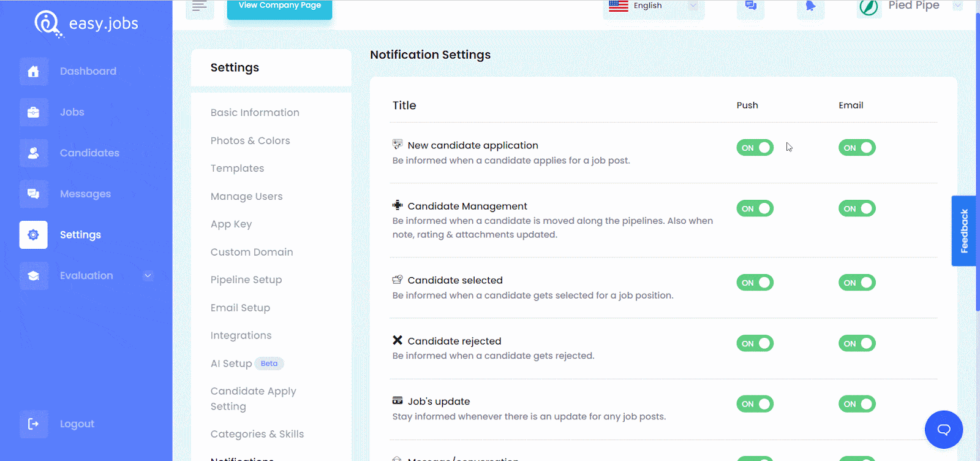Click the Settings gear icon in sidebar
The width and height of the screenshot is (980, 461).
pyautogui.click(x=34, y=235)
